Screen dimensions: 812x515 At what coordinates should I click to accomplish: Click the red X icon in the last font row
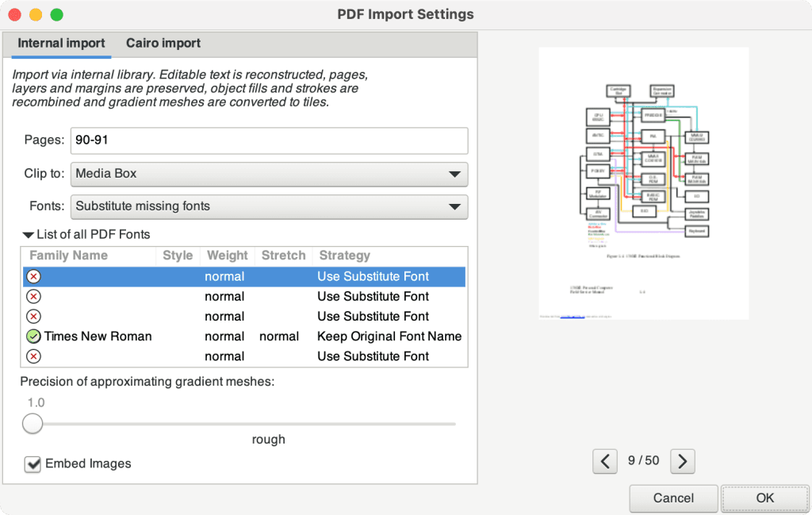pos(34,356)
